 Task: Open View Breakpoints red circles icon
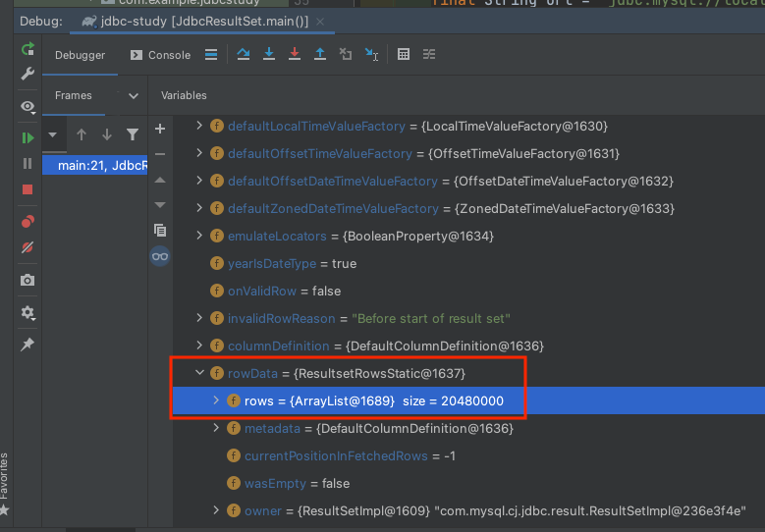click(x=27, y=222)
